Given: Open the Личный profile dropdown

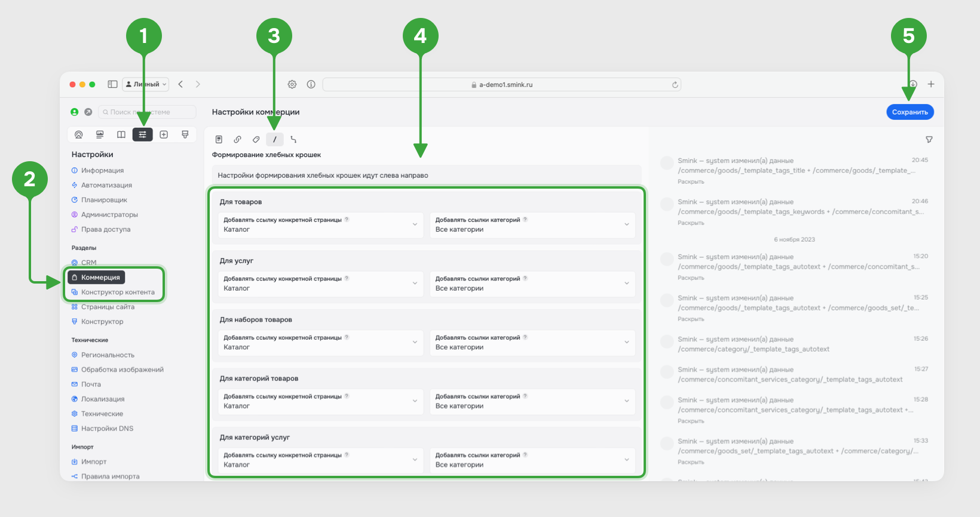Looking at the screenshot, I should (146, 84).
